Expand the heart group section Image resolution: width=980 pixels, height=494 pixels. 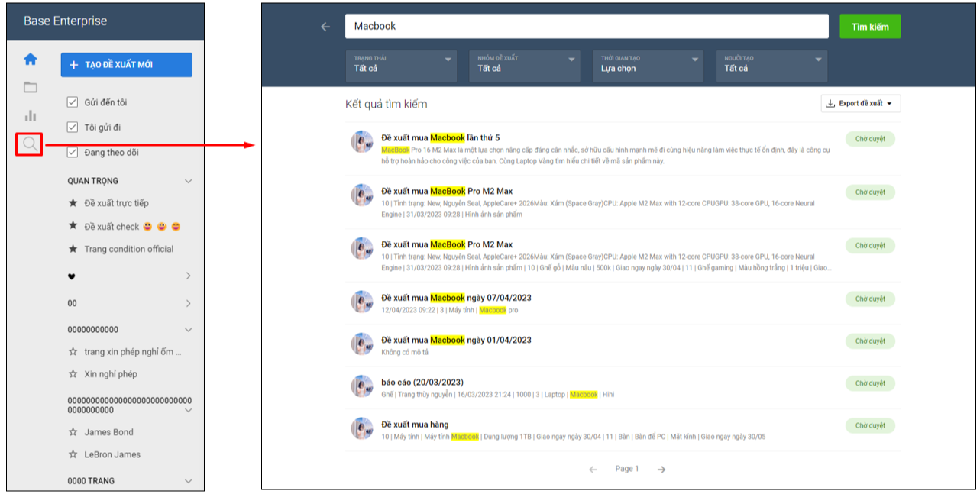[x=189, y=276]
